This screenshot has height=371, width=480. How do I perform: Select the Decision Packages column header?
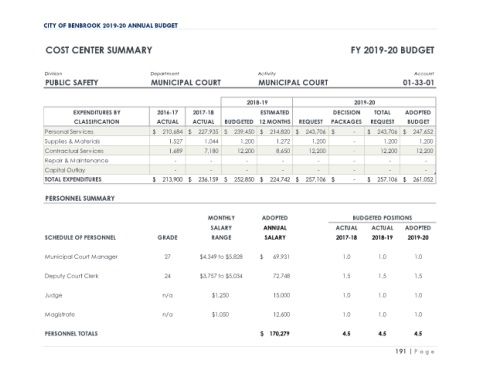(x=346, y=117)
